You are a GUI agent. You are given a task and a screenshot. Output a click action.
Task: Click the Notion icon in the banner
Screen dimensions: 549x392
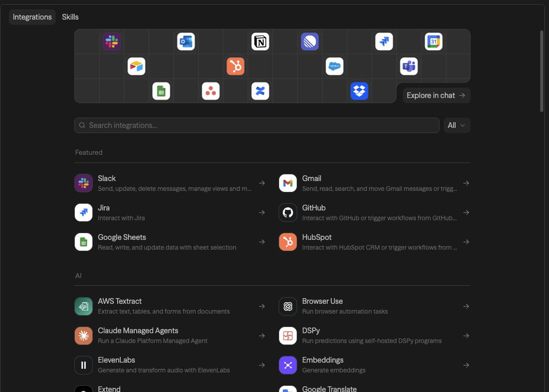tap(260, 42)
